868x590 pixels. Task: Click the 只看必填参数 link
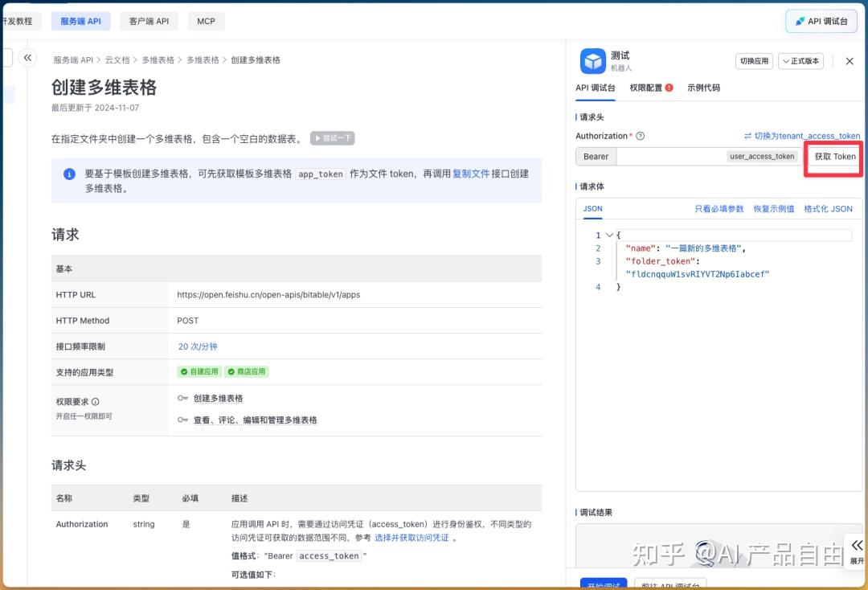coord(719,209)
